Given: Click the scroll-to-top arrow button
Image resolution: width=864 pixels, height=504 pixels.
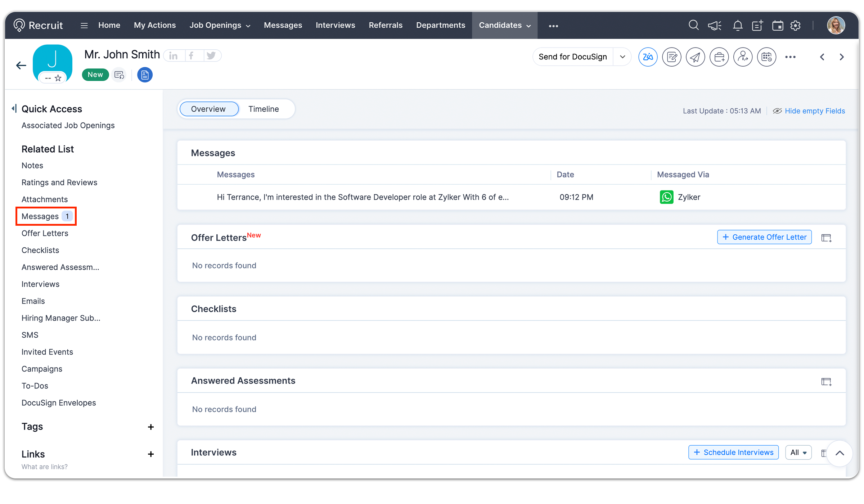Looking at the screenshot, I should 840,453.
